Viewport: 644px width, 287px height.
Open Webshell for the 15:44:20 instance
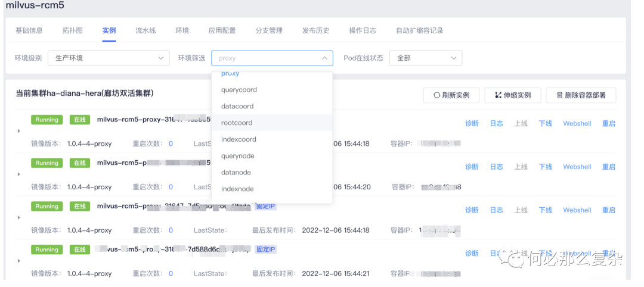[x=577, y=167]
